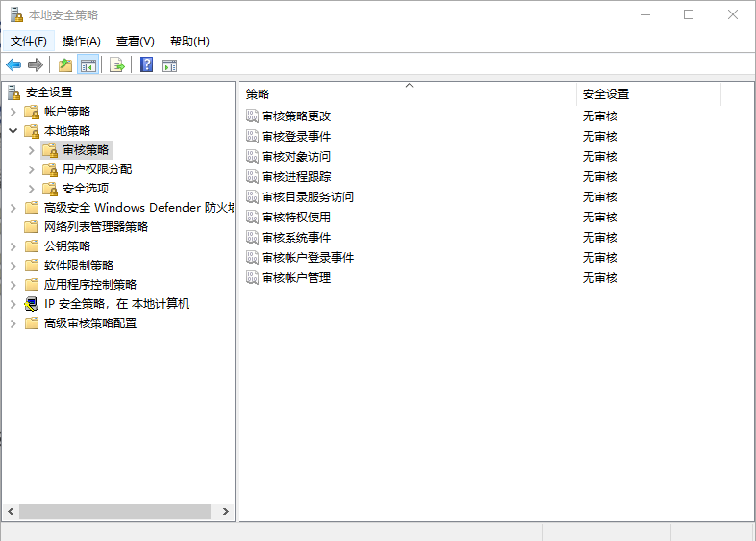Go back with the blue left arrow

tap(13, 64)
